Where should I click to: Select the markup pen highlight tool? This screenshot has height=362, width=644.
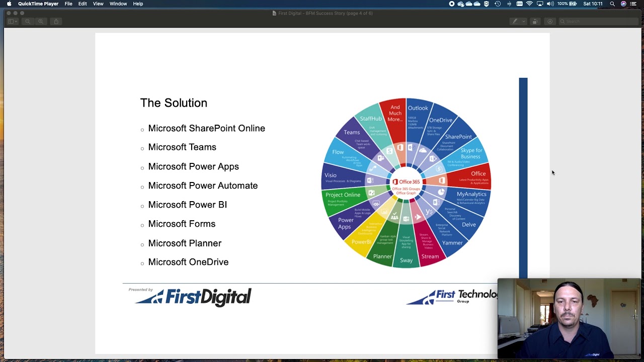[x=515, y=21]
